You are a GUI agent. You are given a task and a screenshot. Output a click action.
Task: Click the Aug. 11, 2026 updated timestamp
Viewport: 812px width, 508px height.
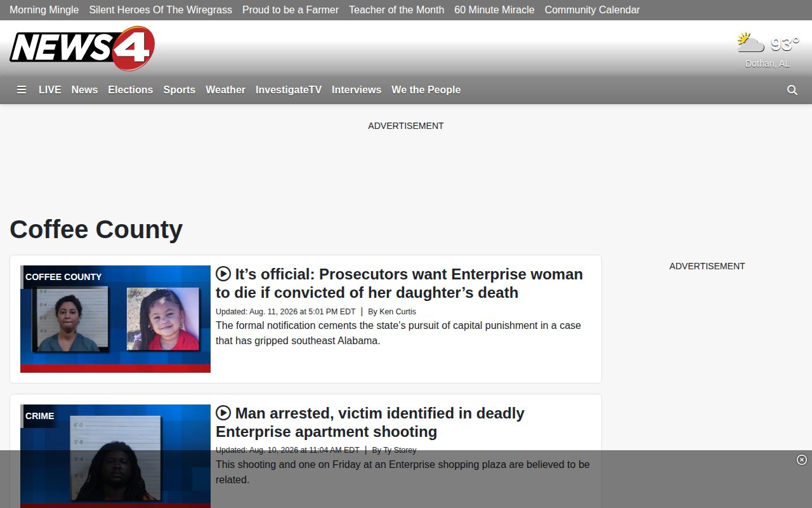click(x=285, y=312)
